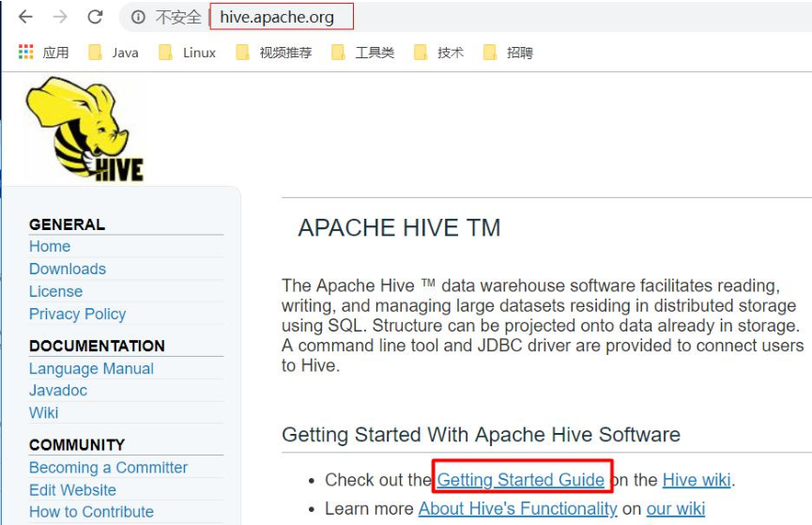Open the Downloads page link

point(68,269)
